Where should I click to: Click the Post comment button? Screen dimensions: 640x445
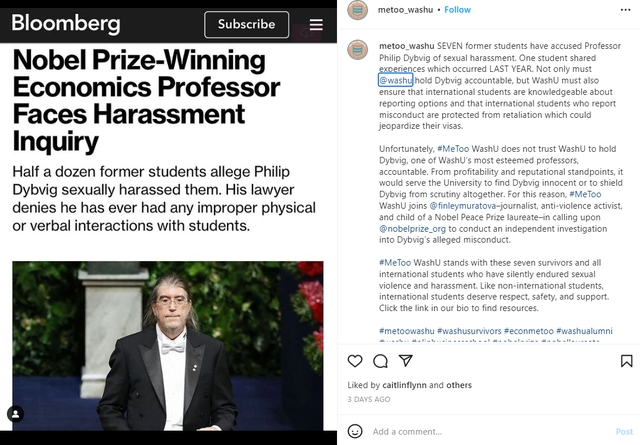tap(624, 432)
